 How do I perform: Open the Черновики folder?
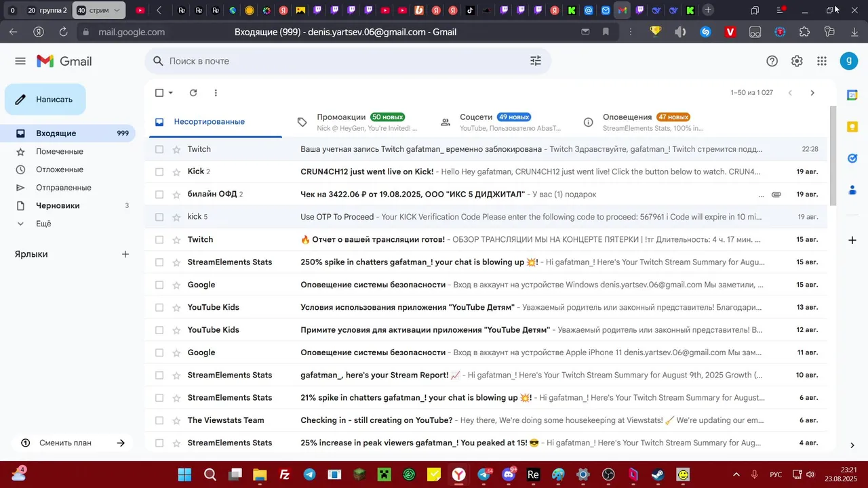68,205
